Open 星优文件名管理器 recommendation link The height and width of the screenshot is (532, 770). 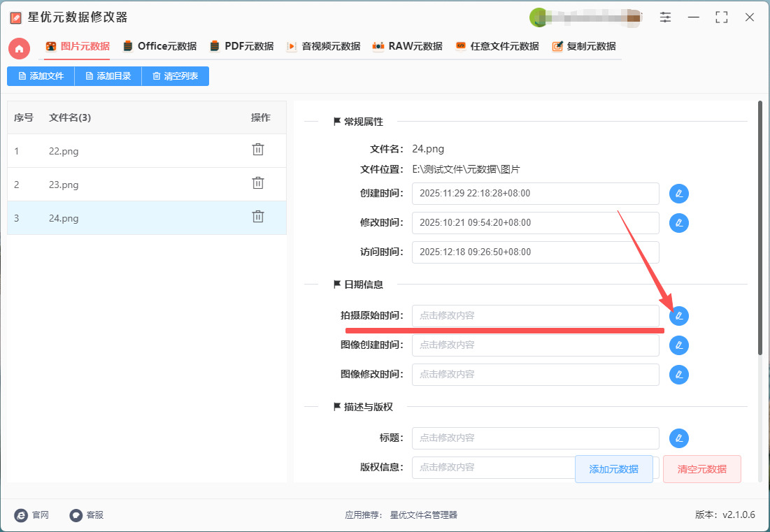point(423,515)
